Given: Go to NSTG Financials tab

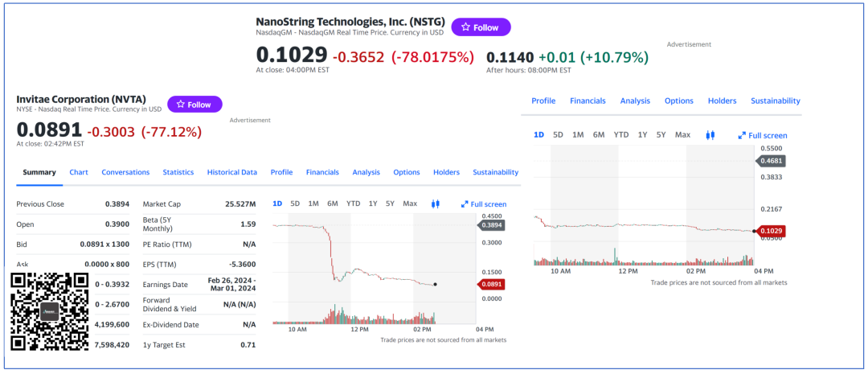Looking at the screenshot, I should click(x=588, y=101).
